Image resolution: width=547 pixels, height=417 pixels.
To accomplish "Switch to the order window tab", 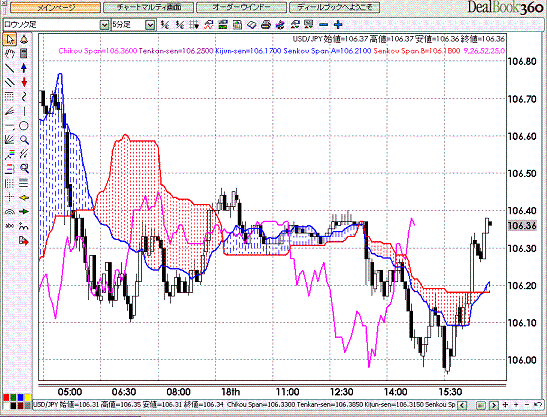I will tap(241, 7).
